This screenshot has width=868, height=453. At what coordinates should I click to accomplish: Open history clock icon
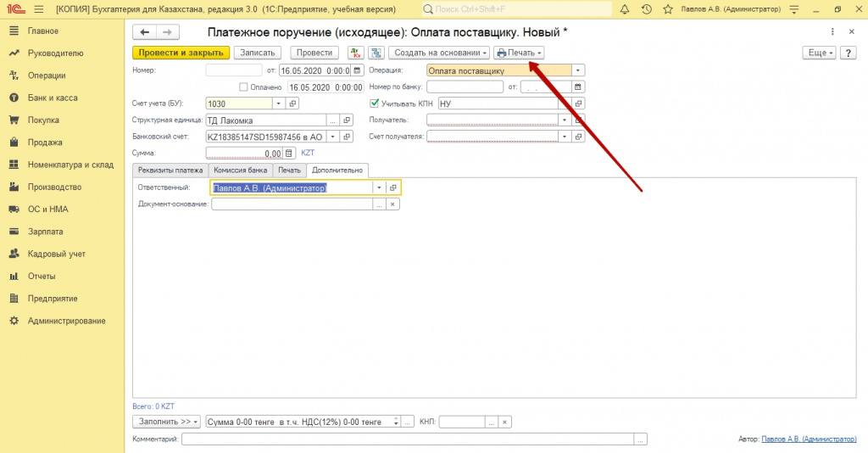tap(646, 9)
